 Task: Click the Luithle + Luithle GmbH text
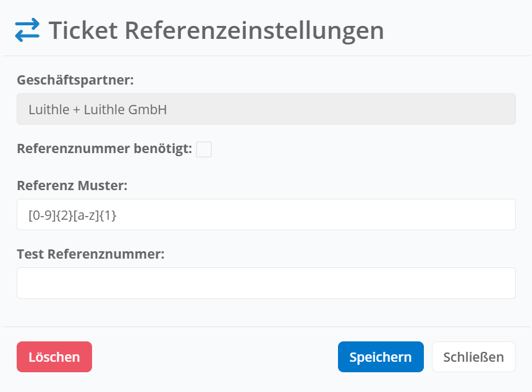coord(98,109)
